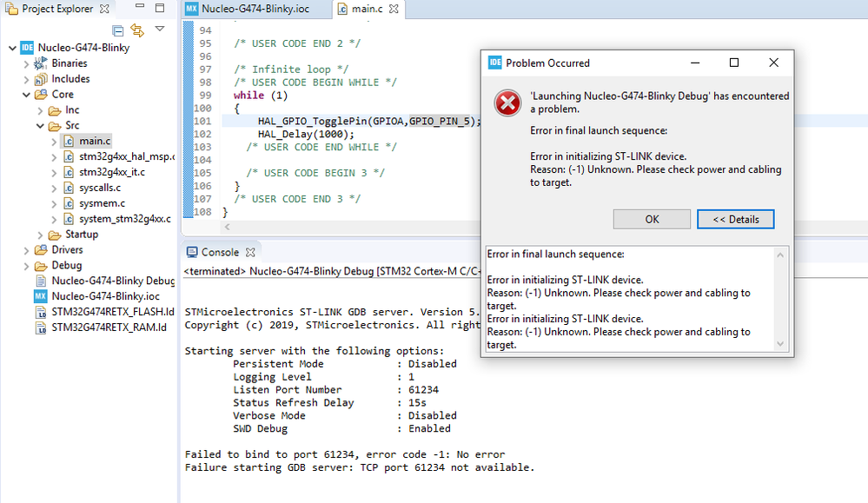868x503 pixels.
Task: Collapse the Src folder
Action: tap(40, 126)
